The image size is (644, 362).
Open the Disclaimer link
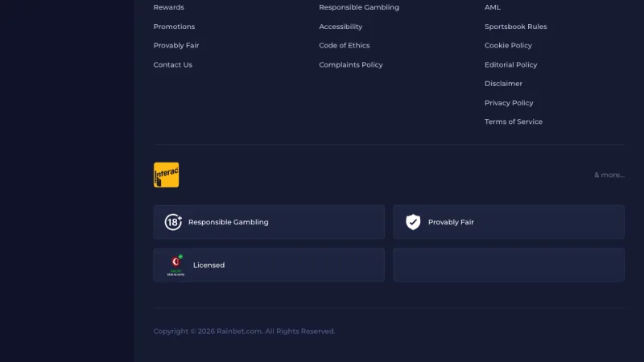503,84
